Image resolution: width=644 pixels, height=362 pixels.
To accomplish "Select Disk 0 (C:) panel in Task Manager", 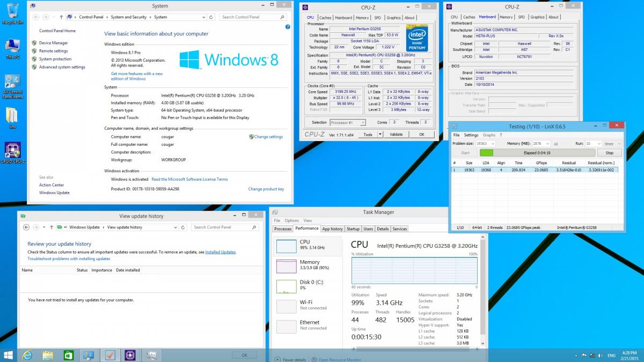I will pos(308,286).
